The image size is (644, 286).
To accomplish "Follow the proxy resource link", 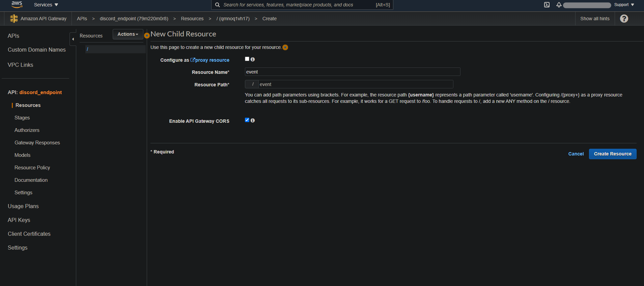I will [210, 60].
